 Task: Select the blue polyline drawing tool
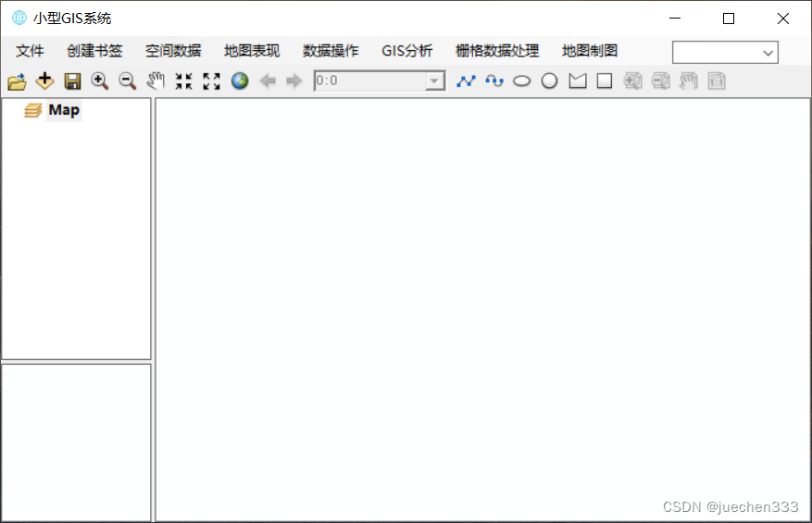tap(466, 81)
